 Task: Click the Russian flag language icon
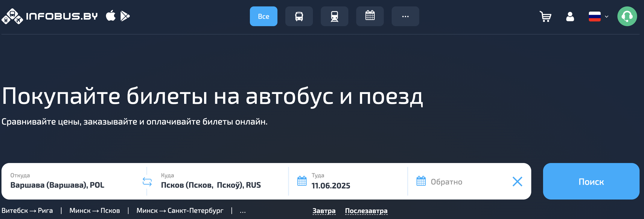(595, 17)
